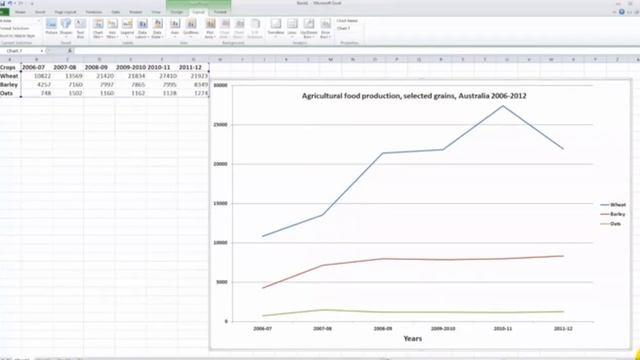Select the Crops header cell
640x360 pixels.
[x=9, y=67]
